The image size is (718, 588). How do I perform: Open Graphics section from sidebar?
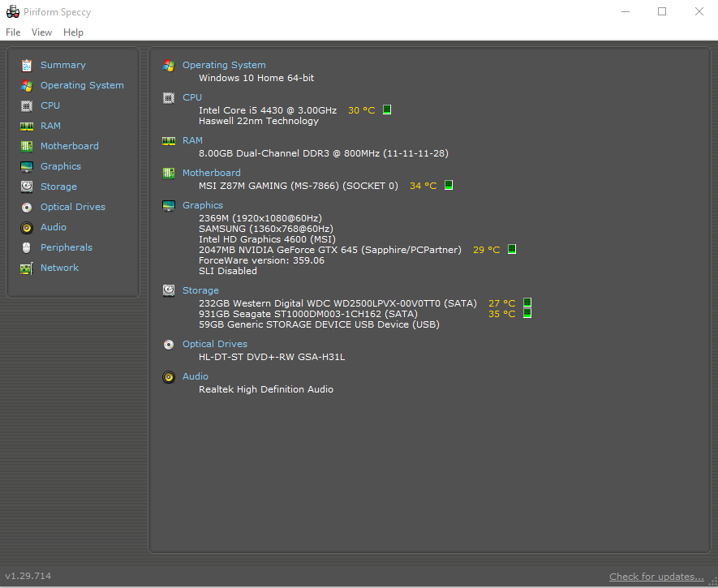click(61, 166)
